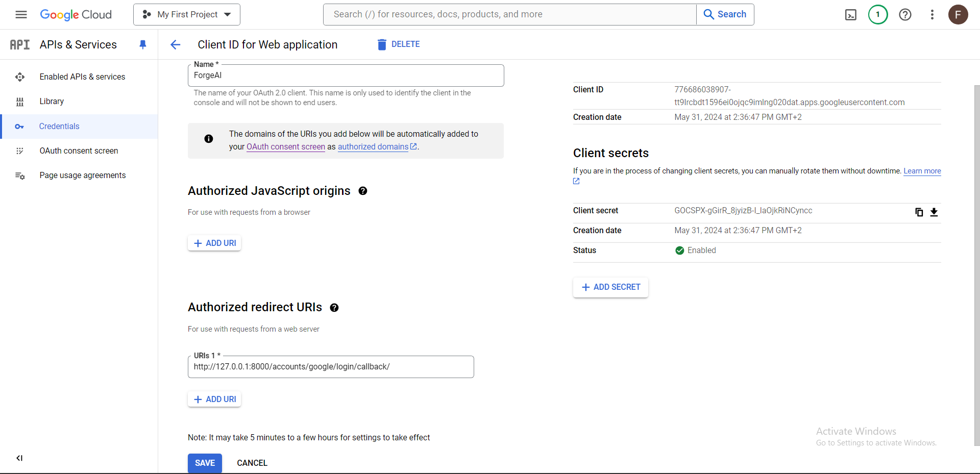Open the account avatar F
Image resolution: width=980 pixels, height=474 pixels.
[x=958, y=14]
